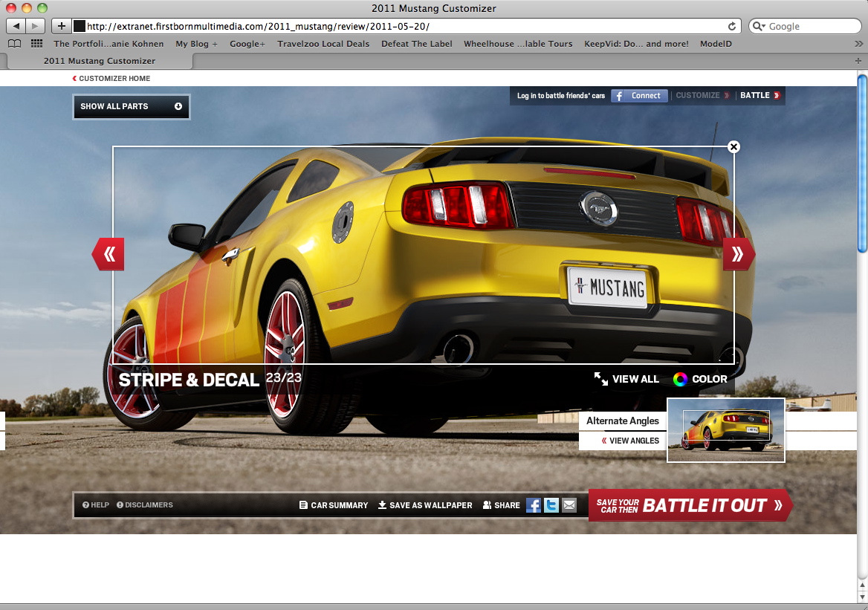
Task: Go to the next part with right arrow
Action: 738,254
